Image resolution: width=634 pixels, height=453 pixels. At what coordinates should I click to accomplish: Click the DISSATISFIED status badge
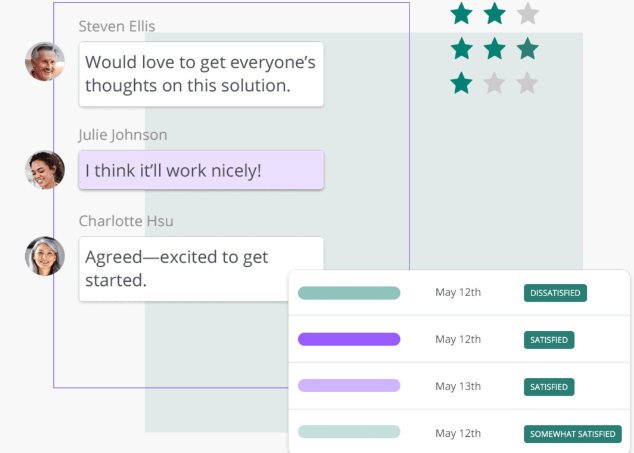tap(555, 293)
